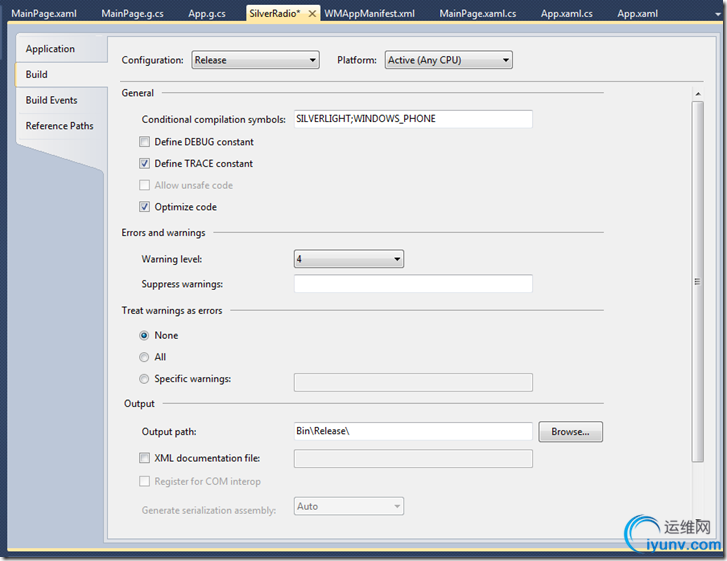Click the Errors and warnings heading
This screenshot has height=561, width=727.
point(163,233)
